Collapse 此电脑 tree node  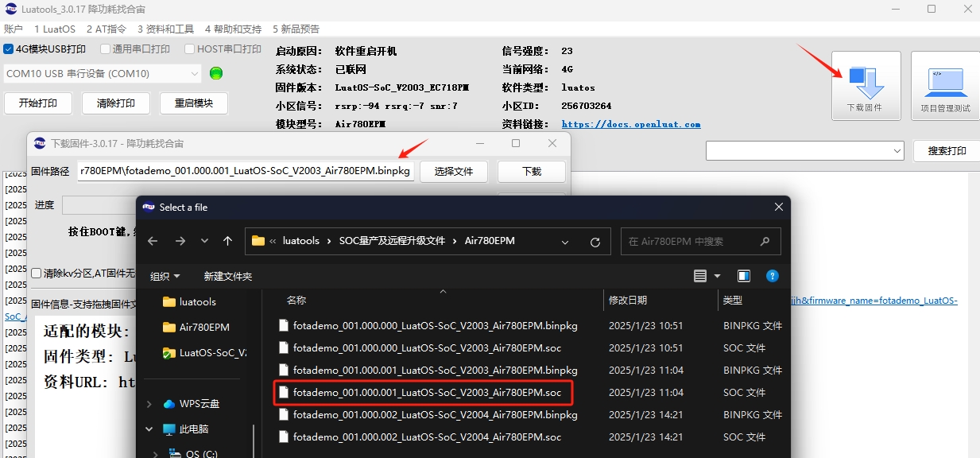pos(149,429)
